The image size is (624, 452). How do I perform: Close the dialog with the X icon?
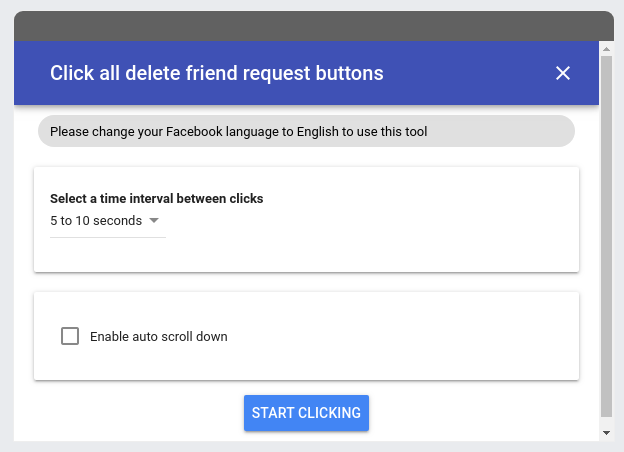click(x=563, y=73)
